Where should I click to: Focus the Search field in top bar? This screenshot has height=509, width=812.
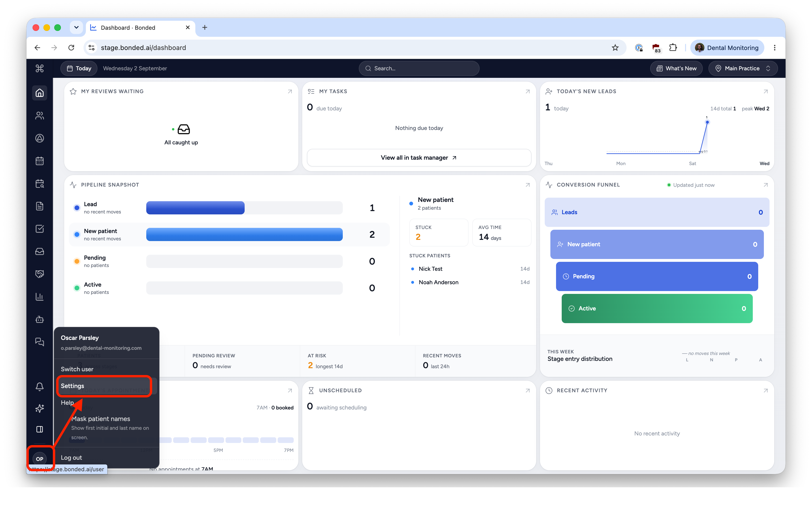[419, 68]
